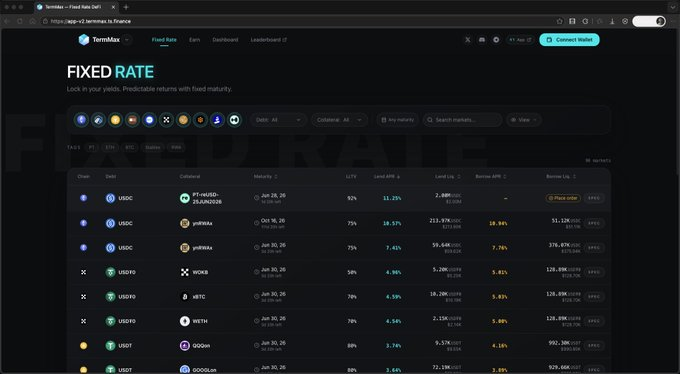The height and width of the screenshot is (374, 680).
Task: Open the Collateral: All dropdown
Action: [340, 120]
